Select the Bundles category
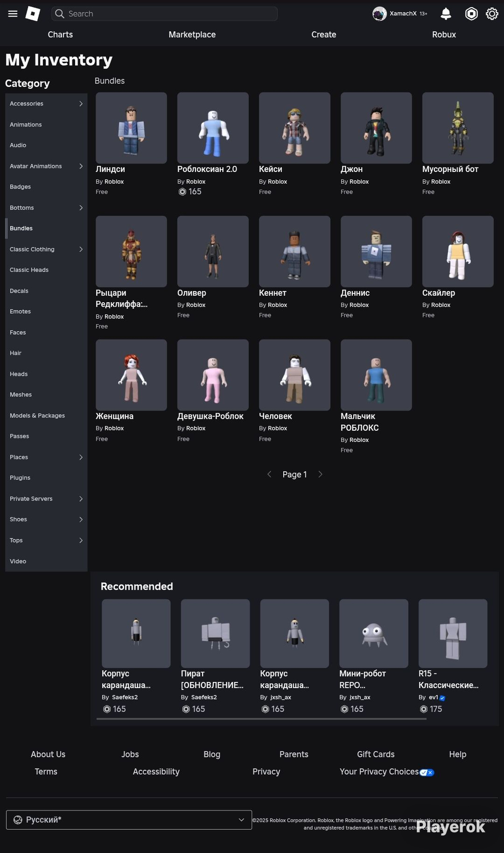 click(46, 228)
